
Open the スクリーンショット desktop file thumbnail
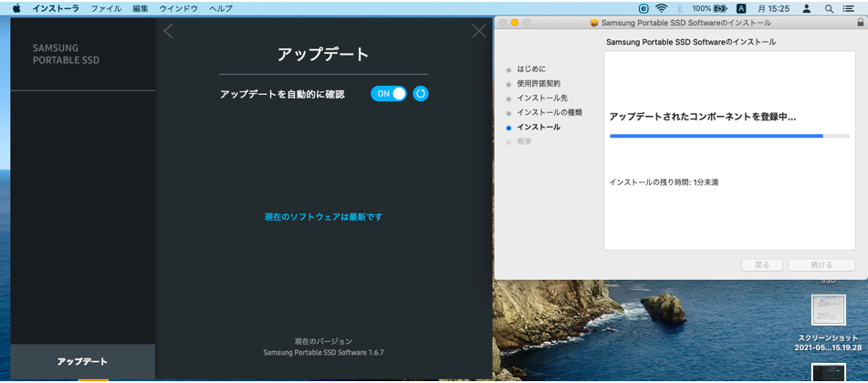coord(828,311)
